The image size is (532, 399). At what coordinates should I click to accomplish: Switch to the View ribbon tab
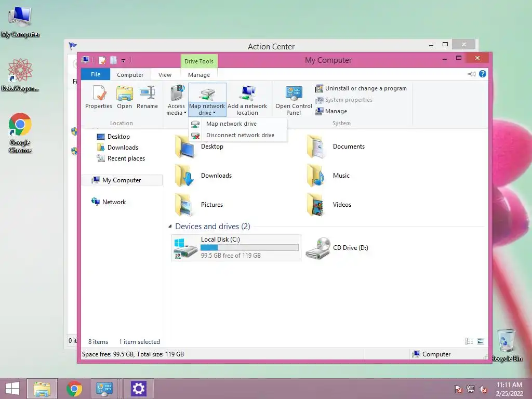point(165,75)
